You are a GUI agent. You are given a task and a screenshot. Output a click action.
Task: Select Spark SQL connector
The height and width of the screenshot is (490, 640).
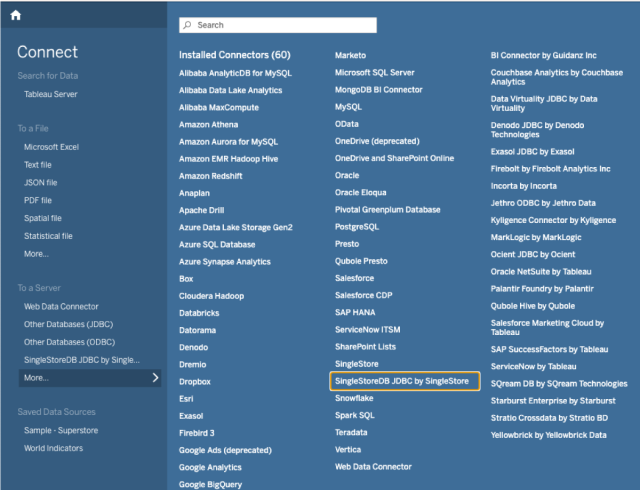pos(355,416)
